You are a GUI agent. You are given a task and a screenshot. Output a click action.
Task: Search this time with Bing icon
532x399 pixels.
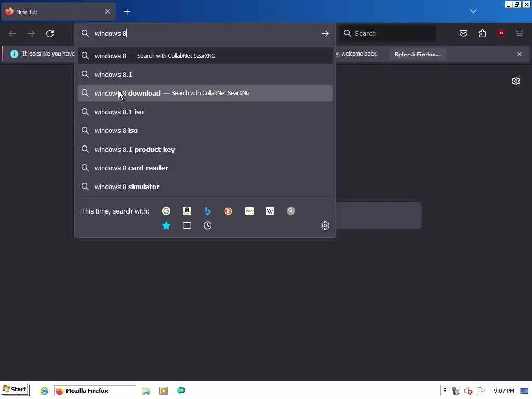pos(208,211)
